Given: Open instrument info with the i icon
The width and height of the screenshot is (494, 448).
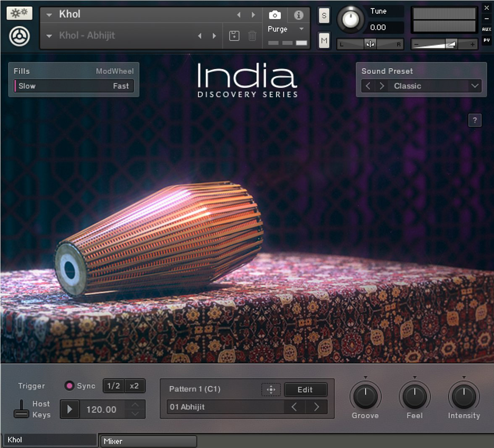Looking at the screenshot, I should [298, 15].
